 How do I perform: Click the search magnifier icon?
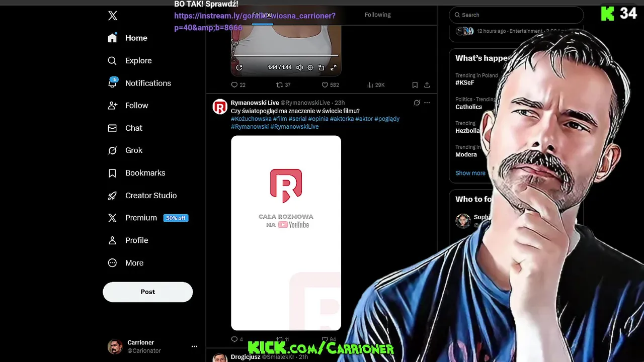[457, 15]
